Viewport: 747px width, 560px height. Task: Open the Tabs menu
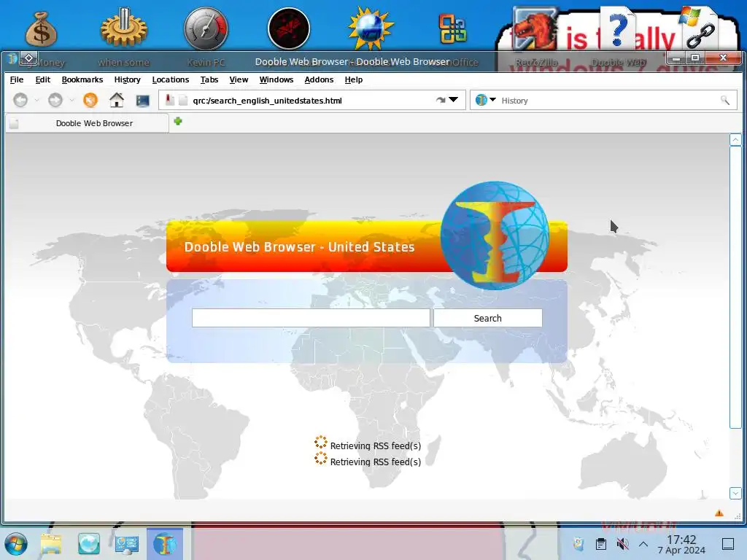(x=209, y=79)
